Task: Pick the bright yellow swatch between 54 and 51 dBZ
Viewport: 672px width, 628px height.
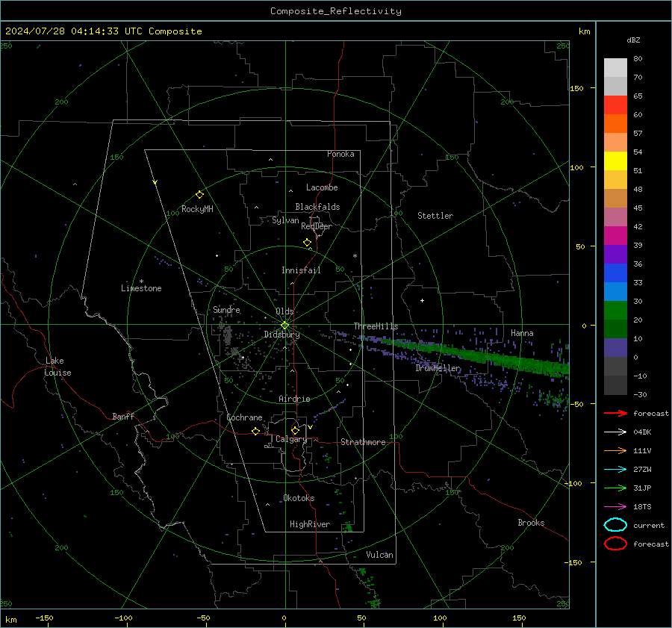Action: click(615, 161)
